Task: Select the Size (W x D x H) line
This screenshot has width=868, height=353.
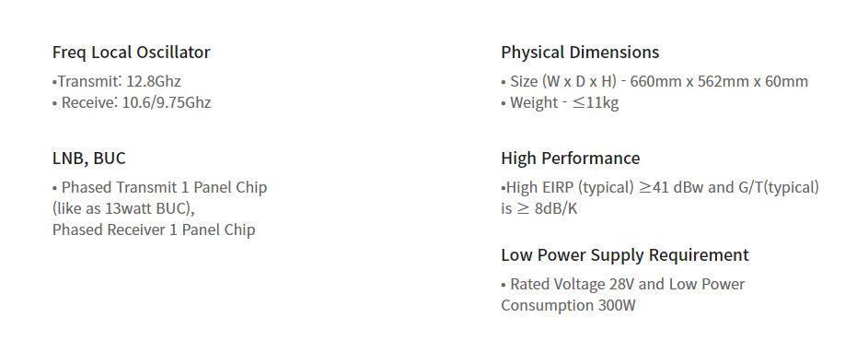Action: pyautogui.click(x=654, y=81)
